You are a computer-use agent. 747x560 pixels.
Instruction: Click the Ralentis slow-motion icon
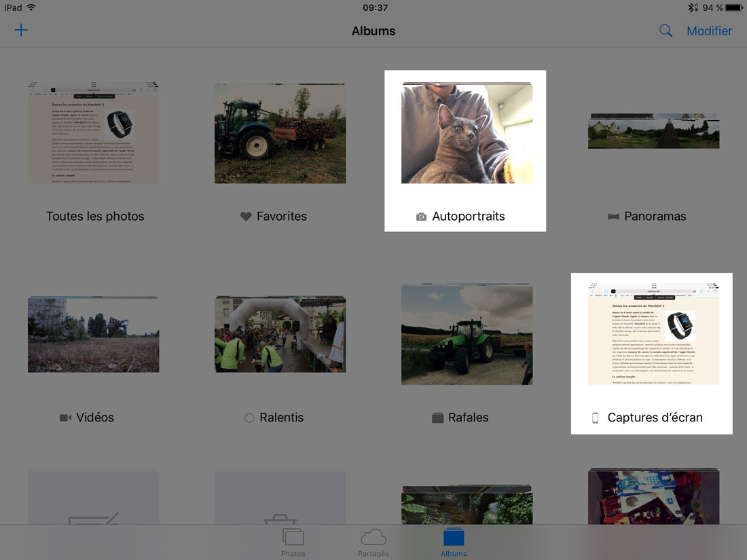pos(249,418)
